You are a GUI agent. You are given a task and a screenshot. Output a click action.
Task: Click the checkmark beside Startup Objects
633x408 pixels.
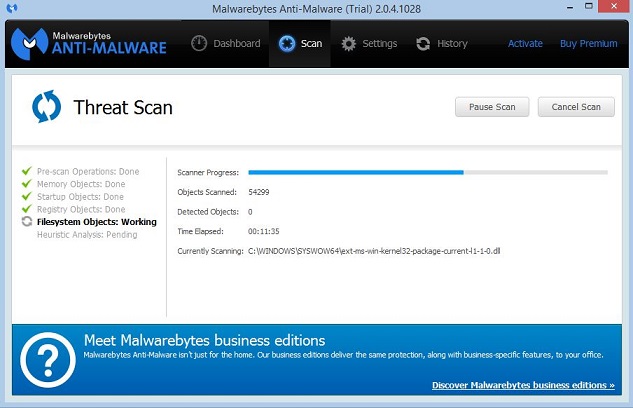point(27,197)
